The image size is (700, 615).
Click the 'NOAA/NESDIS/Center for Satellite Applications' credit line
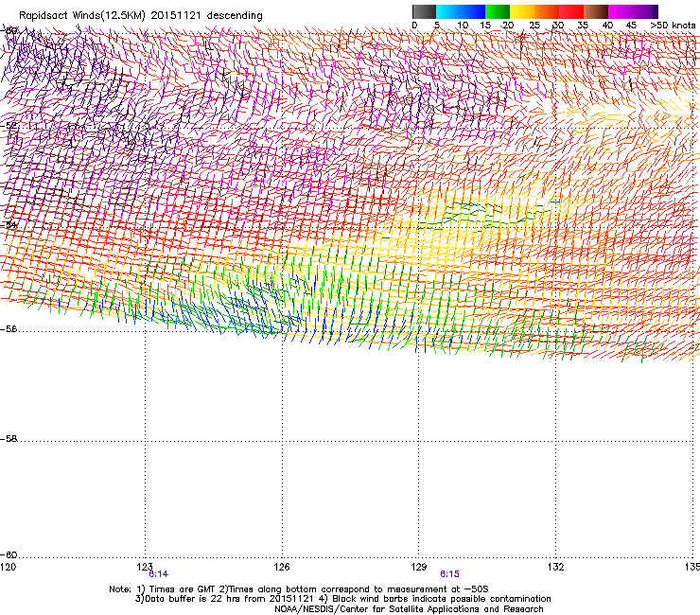point(409,609)
